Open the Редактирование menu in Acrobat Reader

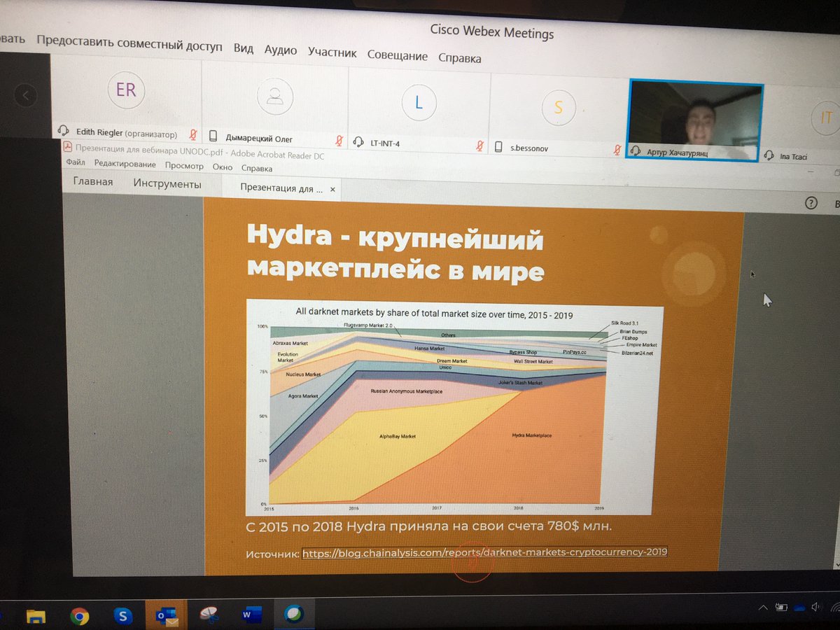coord(125,164)
